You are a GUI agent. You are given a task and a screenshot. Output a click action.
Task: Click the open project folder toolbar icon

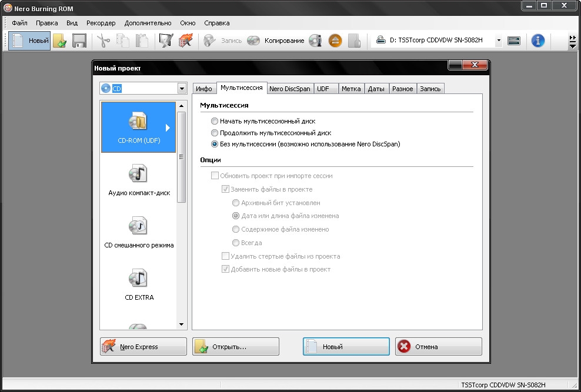coord(59,41)
